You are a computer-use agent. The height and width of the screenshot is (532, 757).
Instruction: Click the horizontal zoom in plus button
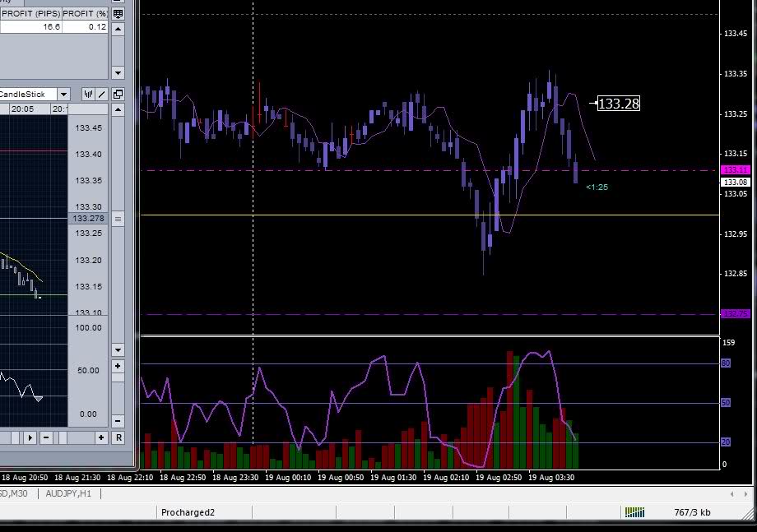tap(101, 437)
